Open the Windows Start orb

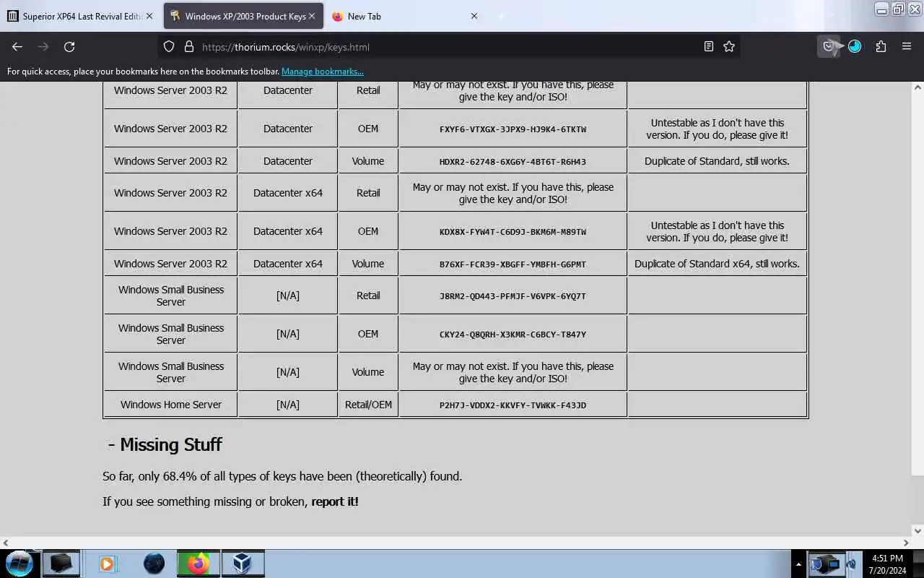pos(19,564)
